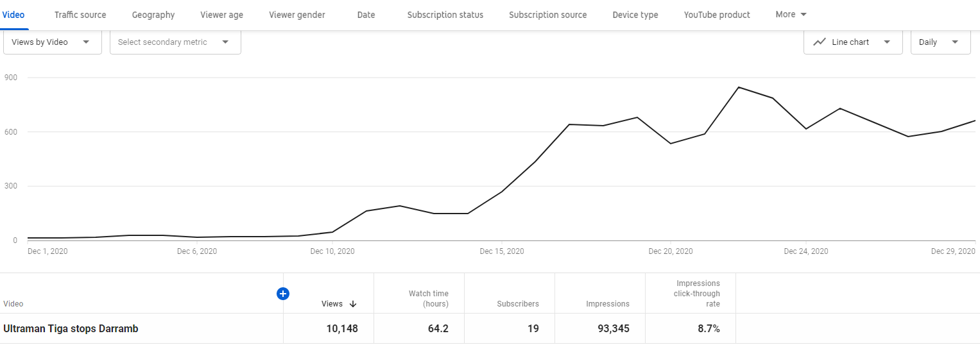Select the Subscription source tab
The width and height of the screenshot is (980, 345).
click(x=547, y=15)
